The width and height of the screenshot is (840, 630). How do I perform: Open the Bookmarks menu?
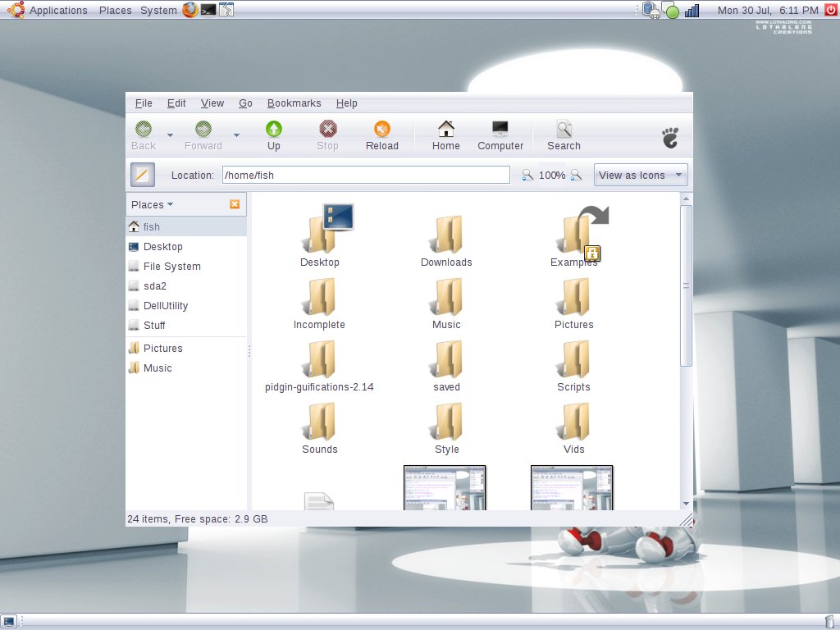point(294,103)
